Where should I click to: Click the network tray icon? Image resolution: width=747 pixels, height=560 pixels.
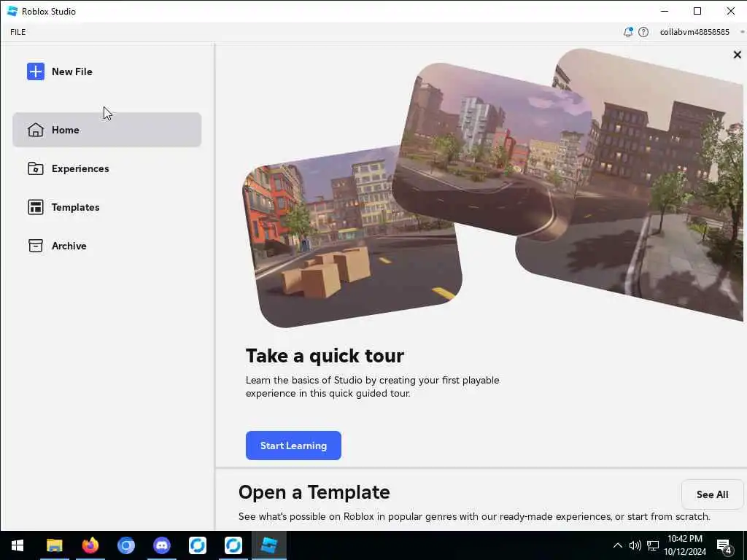point(653,545)
